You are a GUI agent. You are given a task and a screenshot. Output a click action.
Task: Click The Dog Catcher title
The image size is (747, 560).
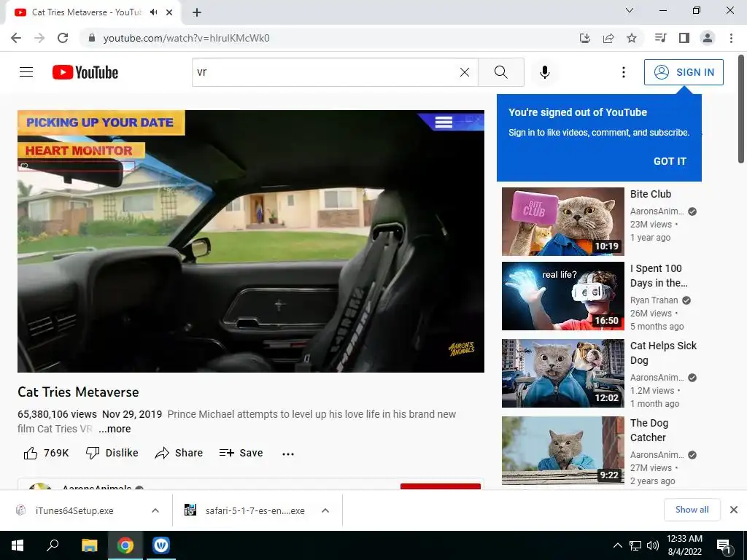[x=649, y=430]
